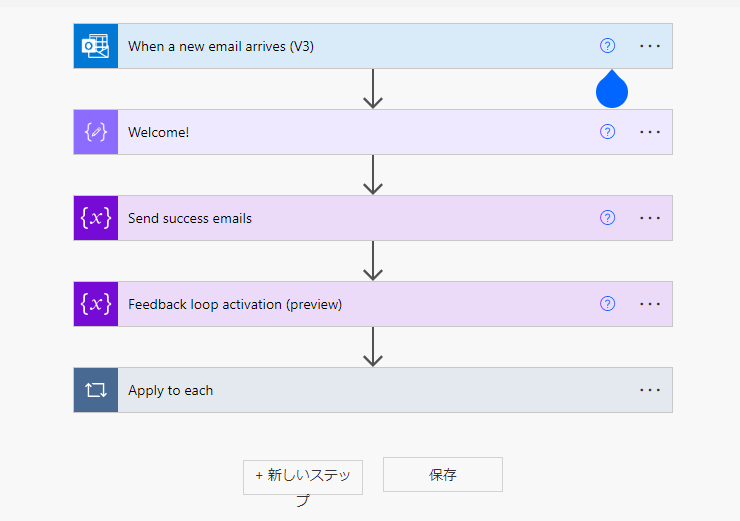Open help for Send success emails
The image size is (740, 521).
pyautogui.click(x=607, y=218)
